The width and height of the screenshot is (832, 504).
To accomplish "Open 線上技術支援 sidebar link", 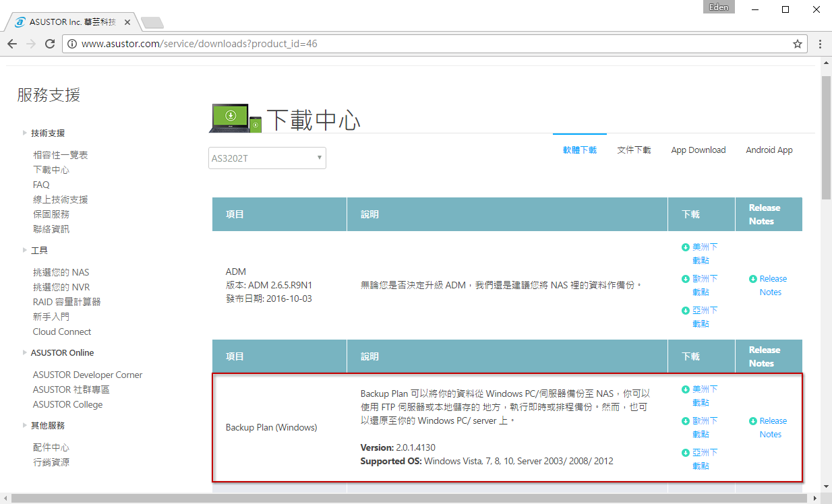I will pyautogui.click(x=60, y=199).
